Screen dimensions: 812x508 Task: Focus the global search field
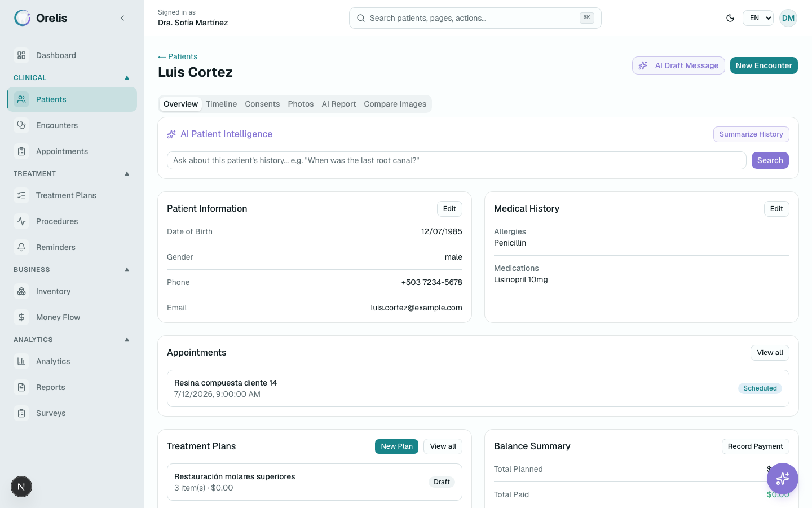[475, 18]
